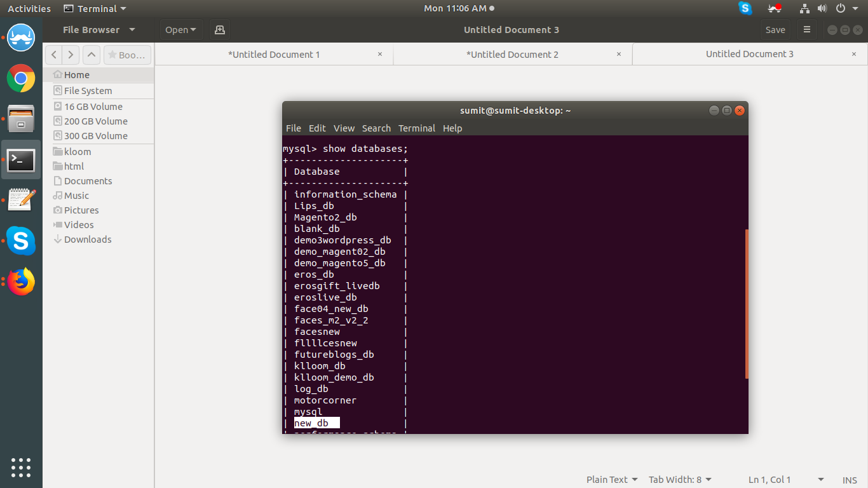Expand the html folder in file browser
Viewport: 868px width, 488px height.
coord(74,166)
